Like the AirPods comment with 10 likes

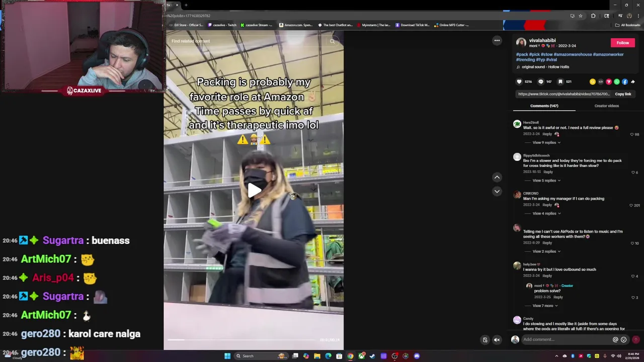coord(632,243)
